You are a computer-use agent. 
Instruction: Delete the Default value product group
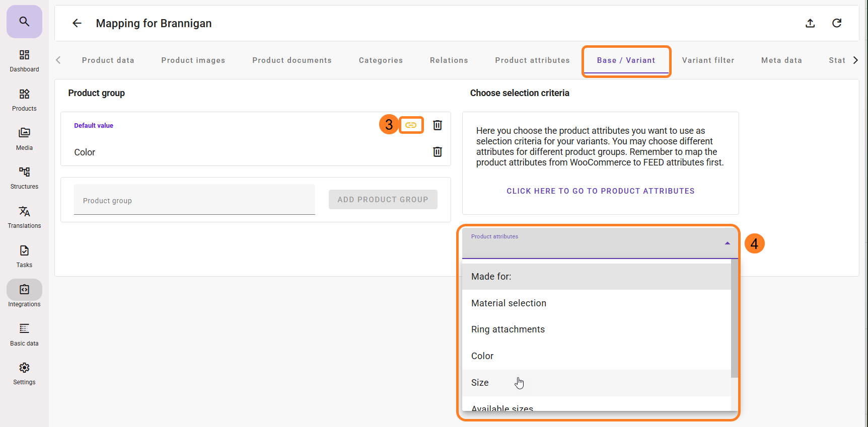pyautogui.click(x=438, y=125)
